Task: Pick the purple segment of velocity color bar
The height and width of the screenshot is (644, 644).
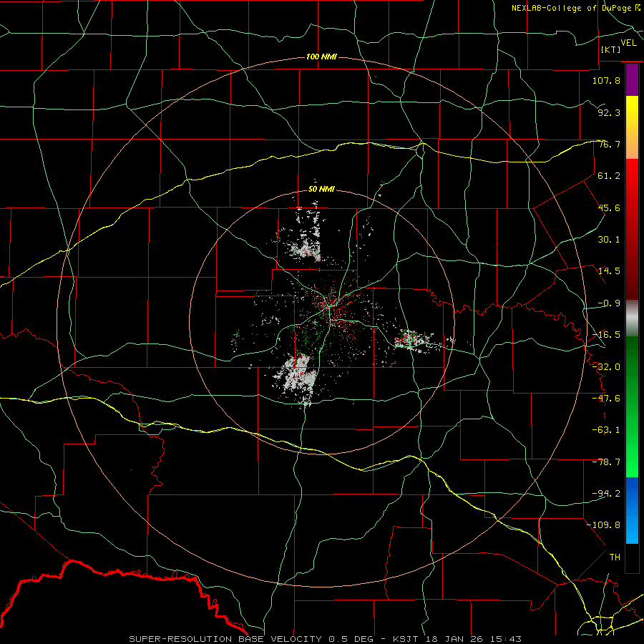Action: point(632,80)
